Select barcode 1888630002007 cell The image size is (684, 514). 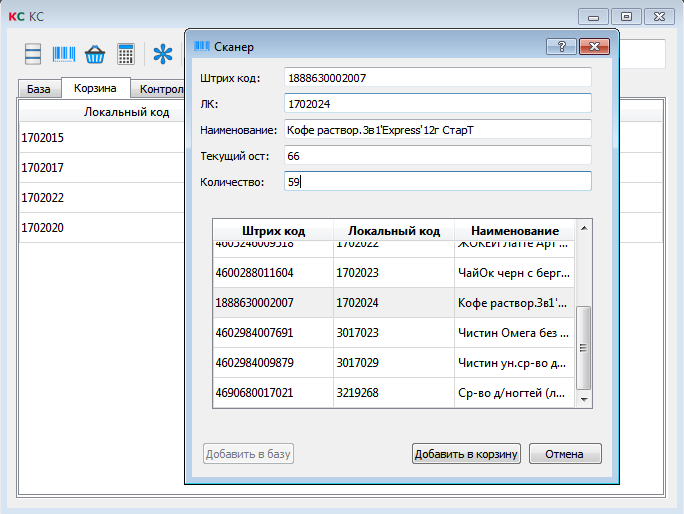273,302
